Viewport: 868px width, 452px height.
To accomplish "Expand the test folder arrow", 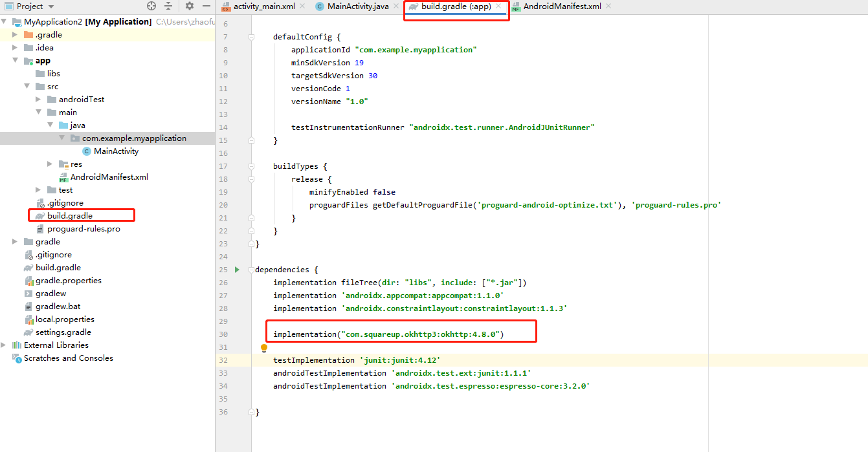I will [39, 190].
